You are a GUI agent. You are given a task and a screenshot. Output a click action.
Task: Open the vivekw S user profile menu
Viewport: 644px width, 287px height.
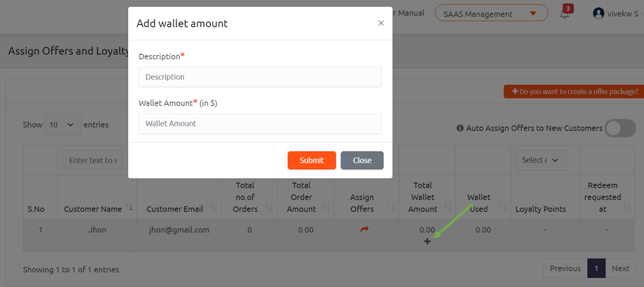click(616, 13)
